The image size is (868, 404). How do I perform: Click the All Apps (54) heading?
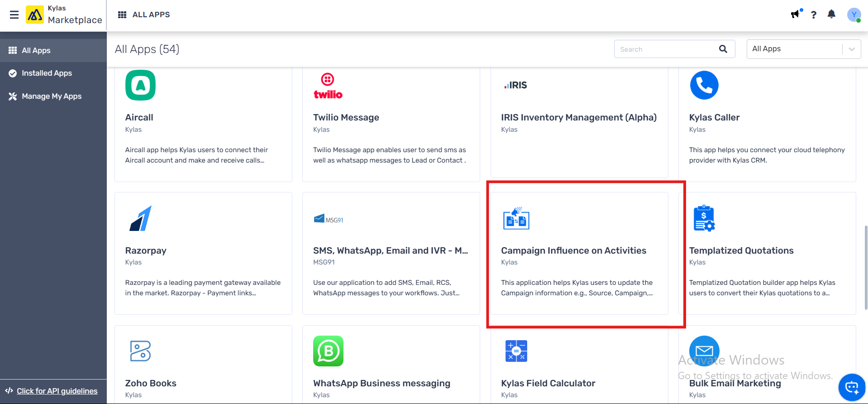pyautogui.click(x=147, y=49)
